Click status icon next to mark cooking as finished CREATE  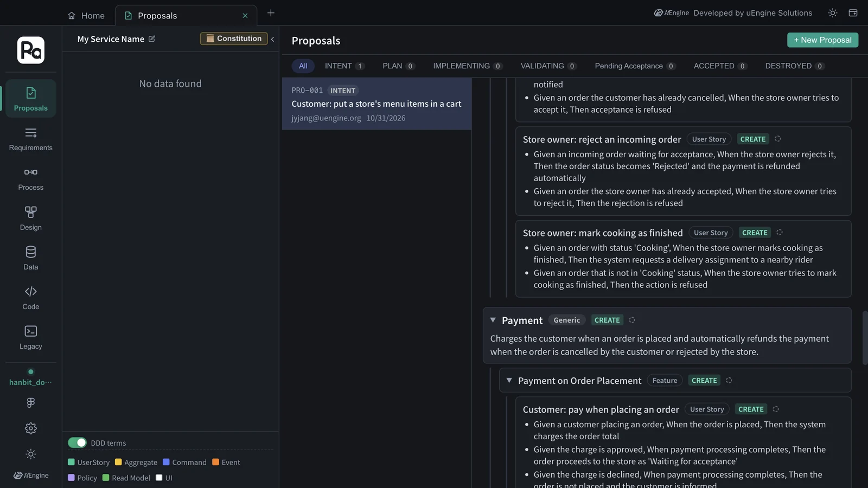pos(780,233)
